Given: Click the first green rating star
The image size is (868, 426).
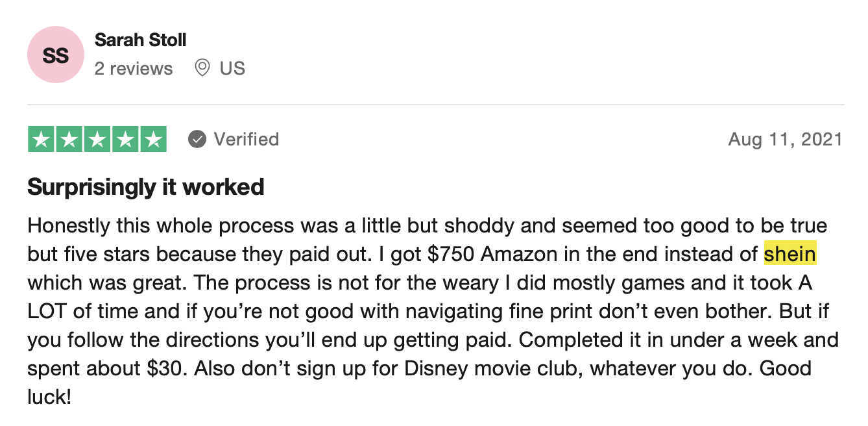Looking at the screenshot, I should pyautogui.click(x=42, y=139).
